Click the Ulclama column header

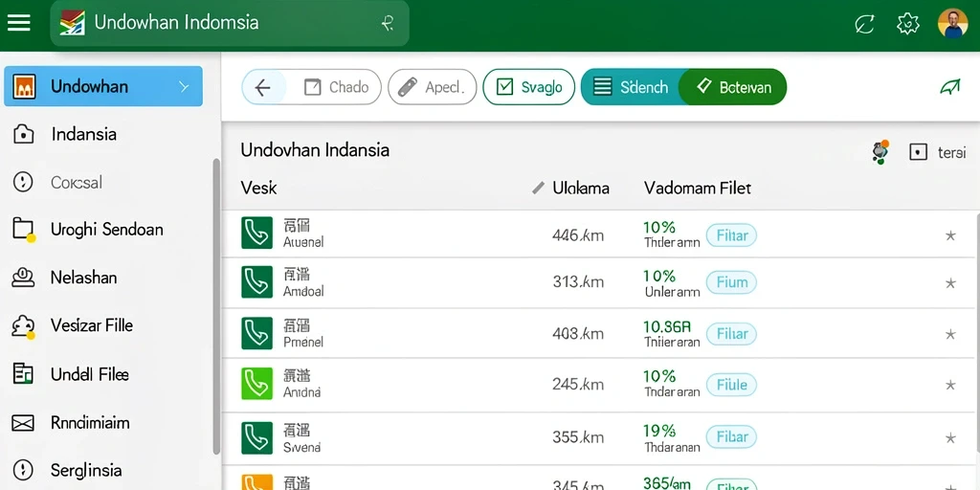581,188
